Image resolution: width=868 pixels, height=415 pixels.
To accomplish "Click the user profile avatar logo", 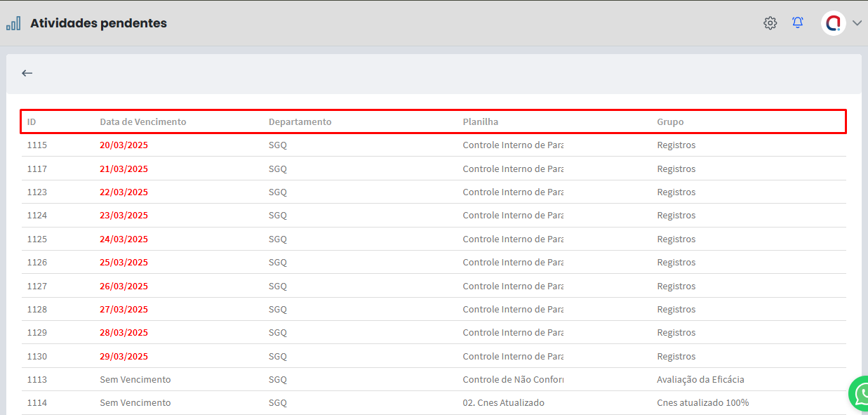I will tap(833, 23).
